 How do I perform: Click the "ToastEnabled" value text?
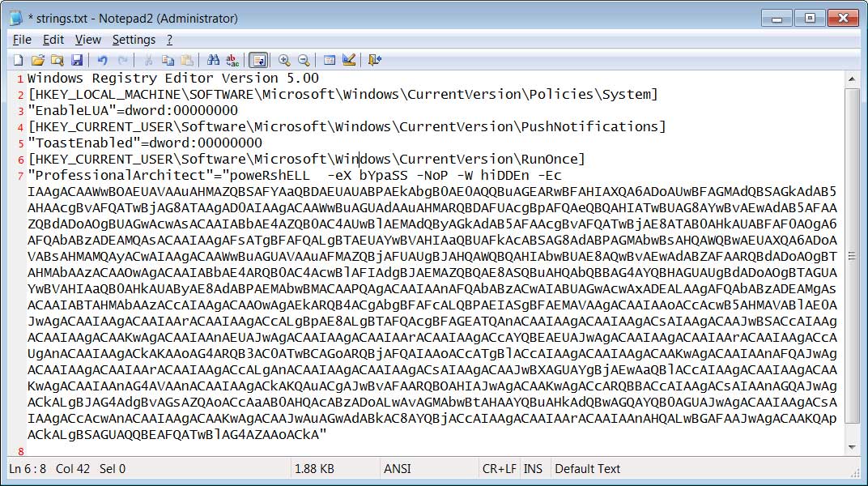(x=145, y=143)
